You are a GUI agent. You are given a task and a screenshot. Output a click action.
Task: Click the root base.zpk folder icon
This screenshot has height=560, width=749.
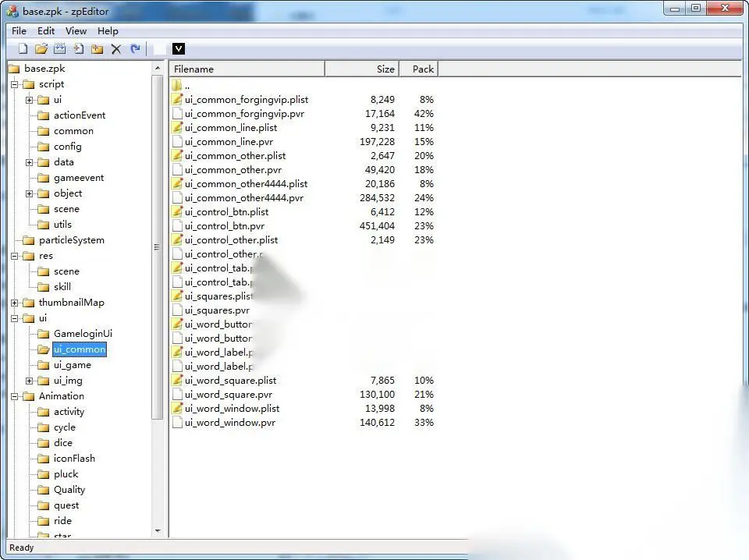(14, 69)
